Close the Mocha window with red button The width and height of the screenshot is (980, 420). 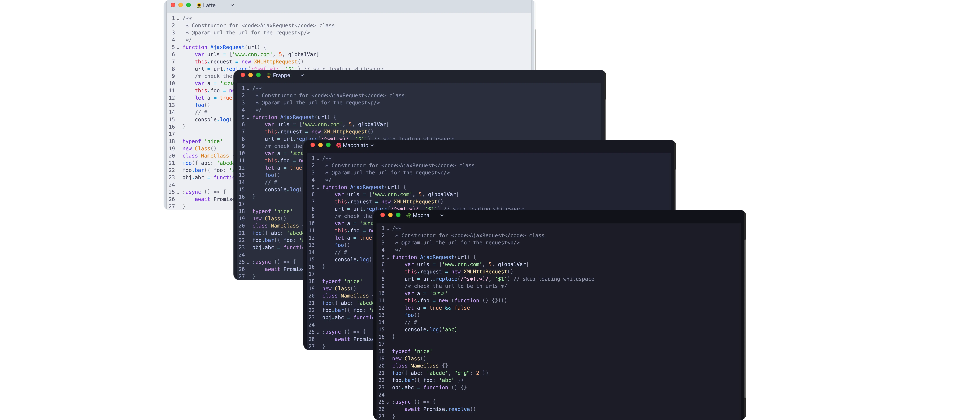point(383,215)
